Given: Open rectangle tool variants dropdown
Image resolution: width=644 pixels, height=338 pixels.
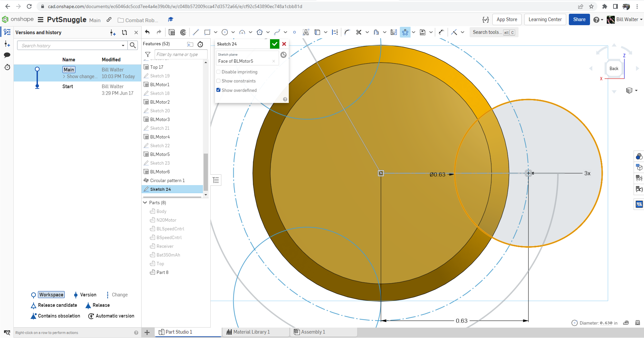Looking at the screenshot, I should pyautogui.click(x=216, y=32).
